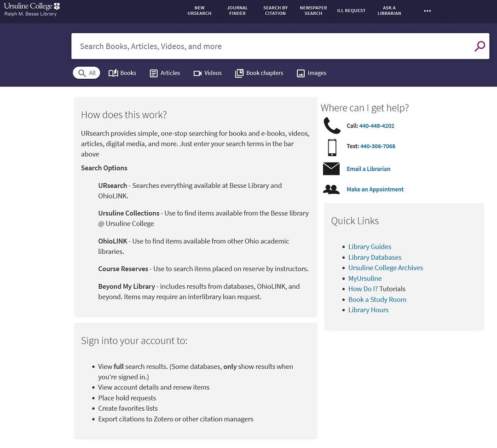Open Make an Appointment link
The height and width of the screenshot is (448, 497).
coord(375,189)
